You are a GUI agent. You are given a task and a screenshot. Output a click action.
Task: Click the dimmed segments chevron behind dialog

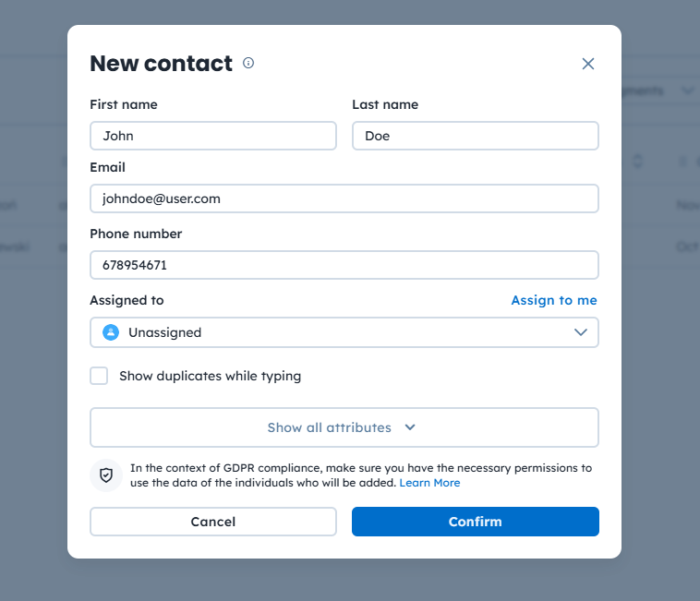tap(687, 90)
